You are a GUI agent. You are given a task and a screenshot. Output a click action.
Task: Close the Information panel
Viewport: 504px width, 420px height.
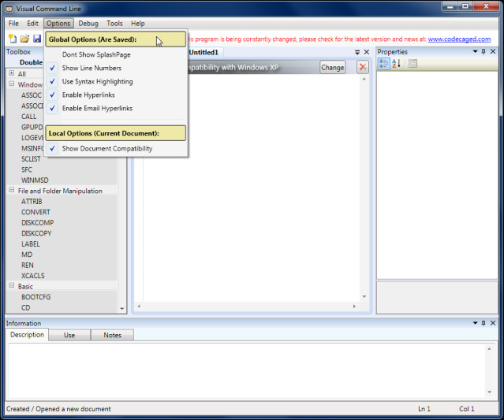[x=493, y=323]
